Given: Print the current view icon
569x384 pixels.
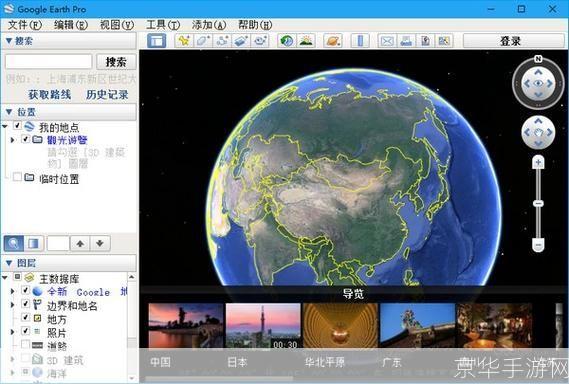Looking at the screenshot, I should (x=406, y=41).
